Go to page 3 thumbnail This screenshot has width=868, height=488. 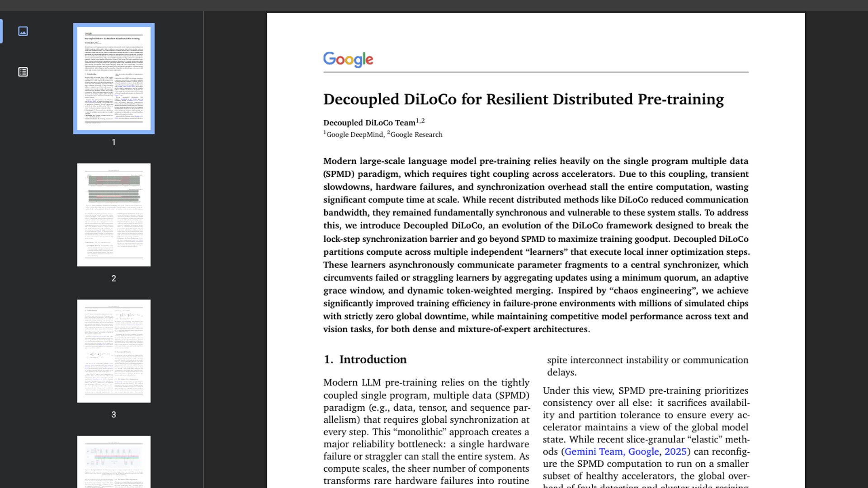coord(114,351)
